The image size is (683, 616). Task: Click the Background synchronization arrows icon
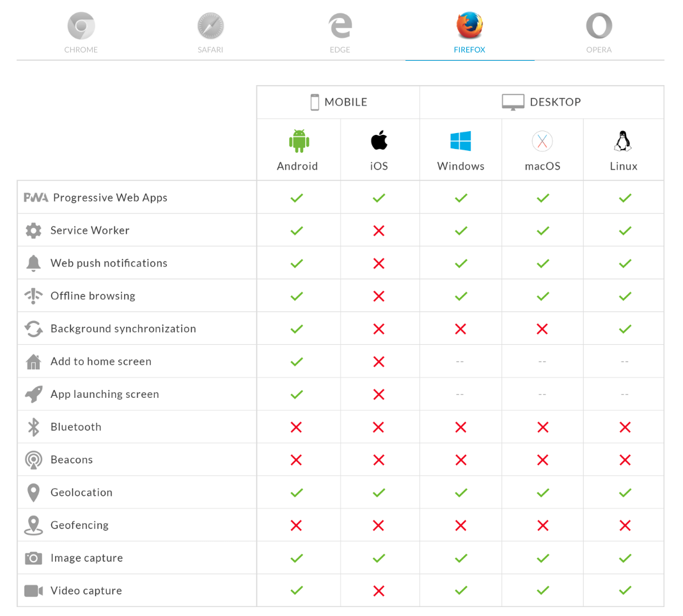pyautogui.click(x=33, y=329)
